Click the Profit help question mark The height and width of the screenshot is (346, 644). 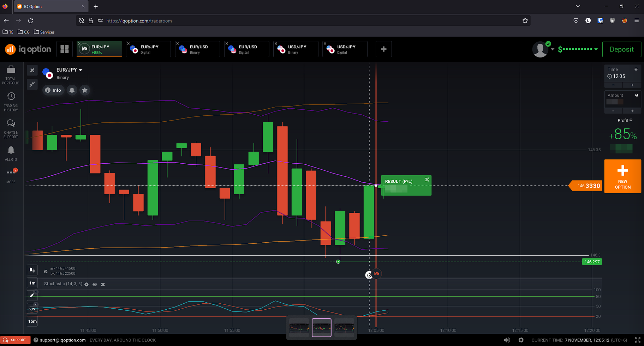point(631,120)
